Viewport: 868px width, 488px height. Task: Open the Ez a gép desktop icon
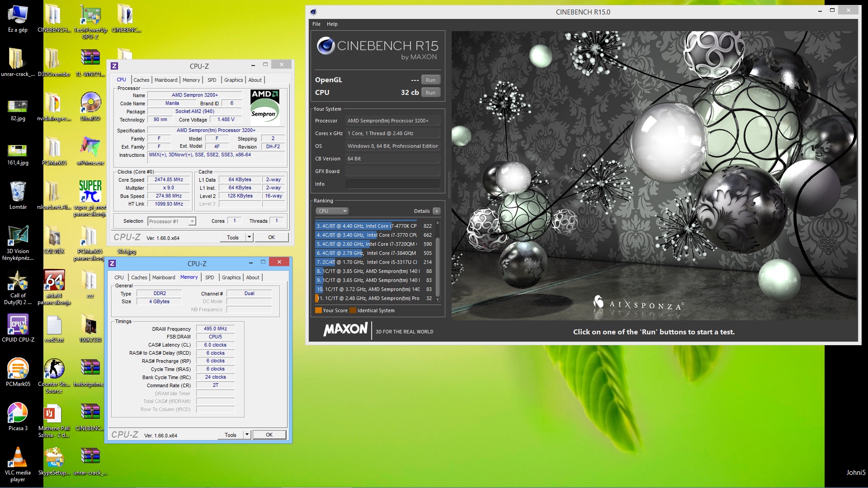pos(18,18)
